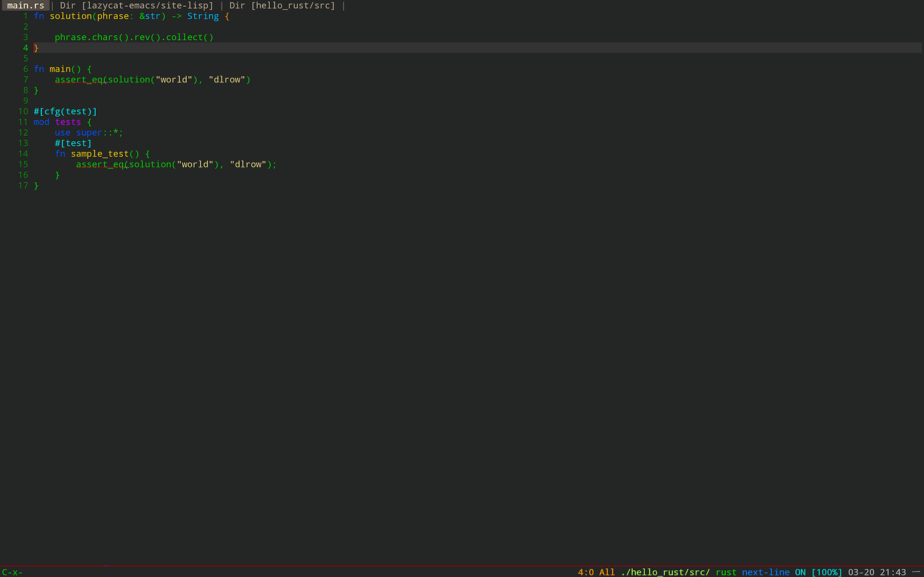The height and width of the screenshot is (577, 924).
Task: Click the #[test] attribute on line 13
Action: [73, 143]
